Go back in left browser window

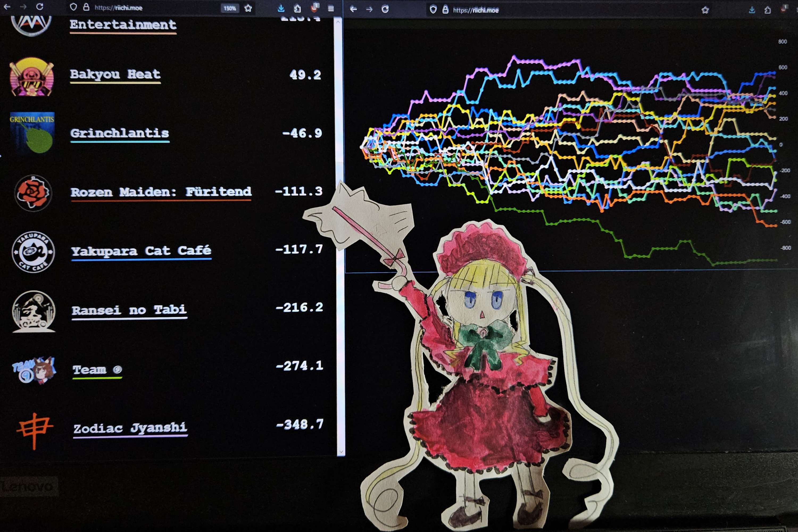(7, 6)
